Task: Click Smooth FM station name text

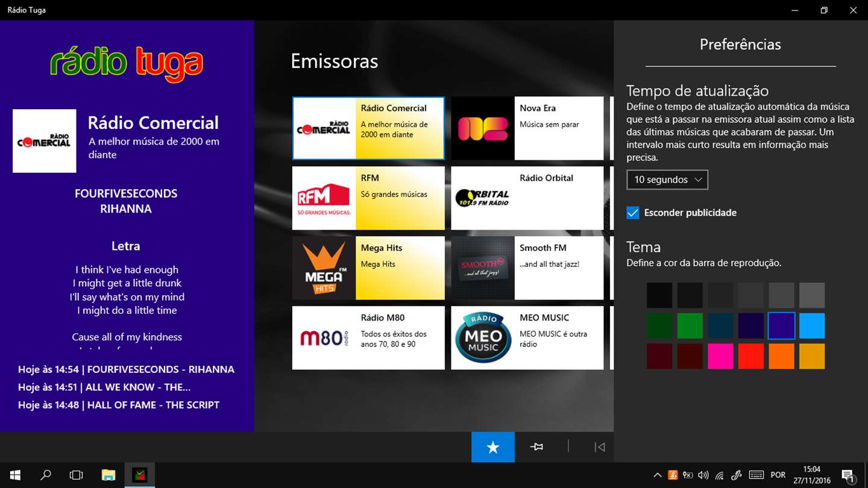Action: pyautogui.click(x=543, y=248)
